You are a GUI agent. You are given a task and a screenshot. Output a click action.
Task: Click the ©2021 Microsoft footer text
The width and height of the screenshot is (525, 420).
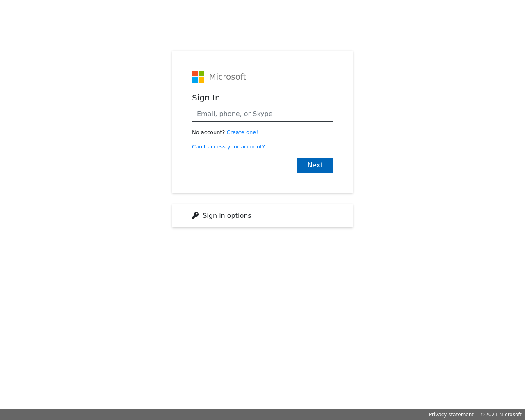pyautogui.click(x=501, y=415)
